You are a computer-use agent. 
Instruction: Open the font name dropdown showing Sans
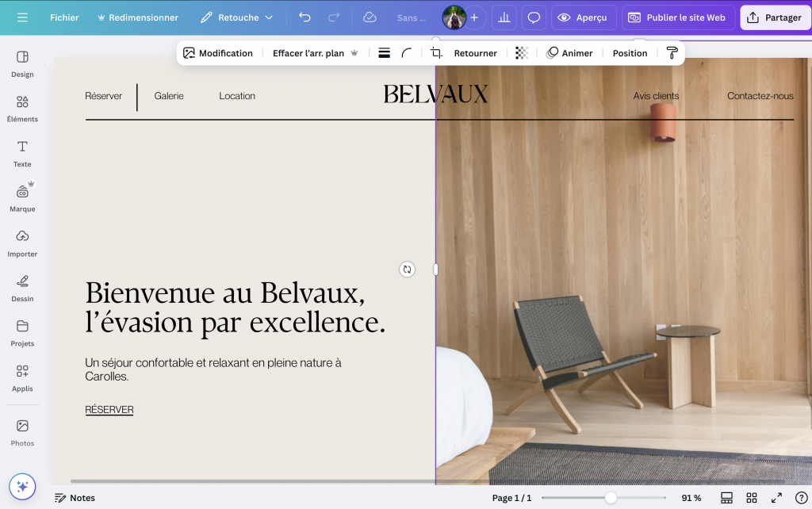[x=411, y=17]
